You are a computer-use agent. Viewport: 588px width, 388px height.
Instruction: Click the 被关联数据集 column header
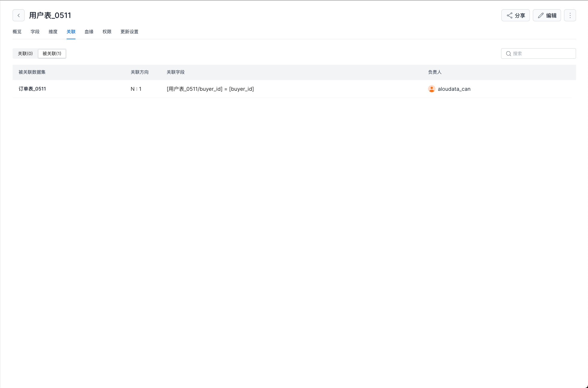32,72
